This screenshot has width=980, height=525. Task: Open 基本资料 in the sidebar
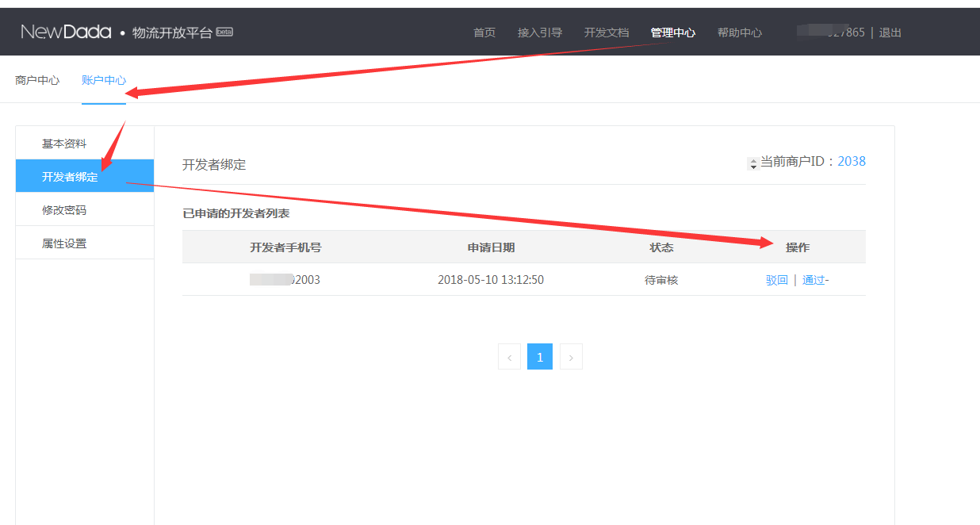point(64,144)
